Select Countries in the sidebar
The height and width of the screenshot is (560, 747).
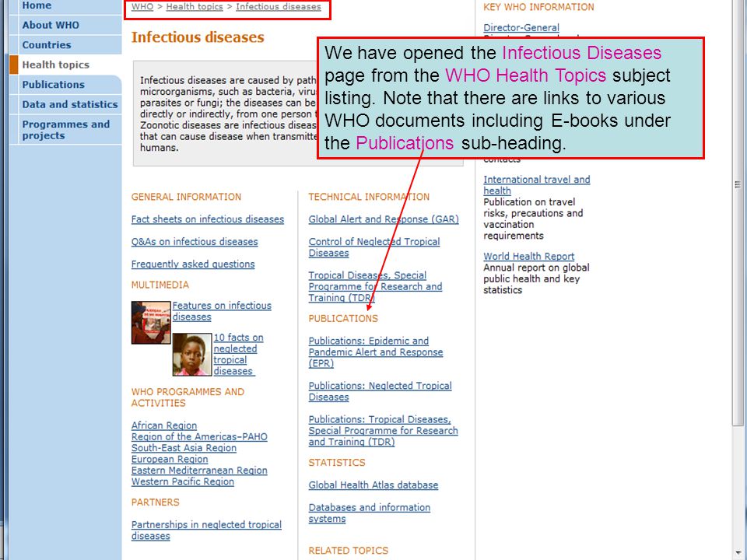(47, 45)
